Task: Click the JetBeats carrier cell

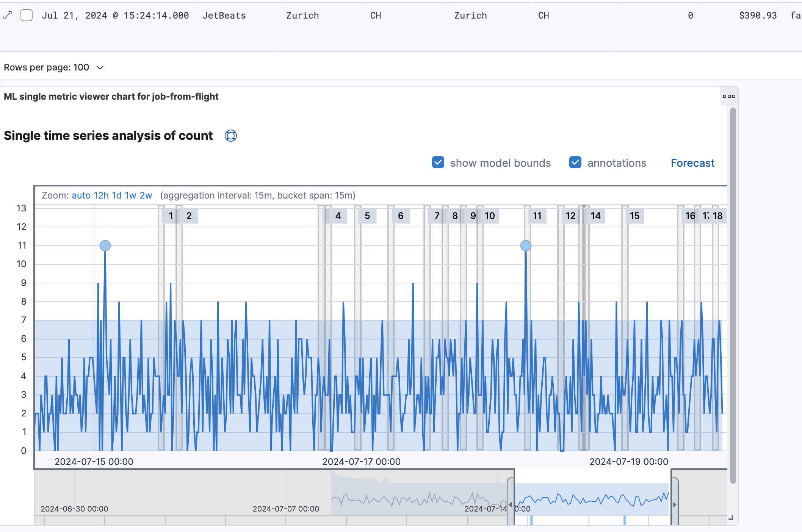Action: click(x=224, y=16)
